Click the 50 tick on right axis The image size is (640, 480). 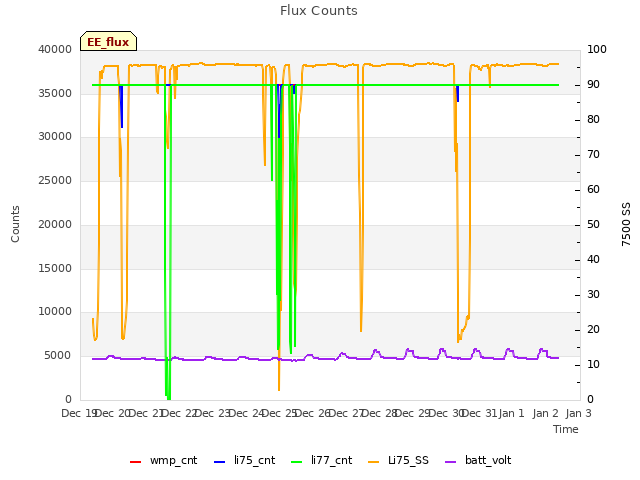click(x=593, y=224)
